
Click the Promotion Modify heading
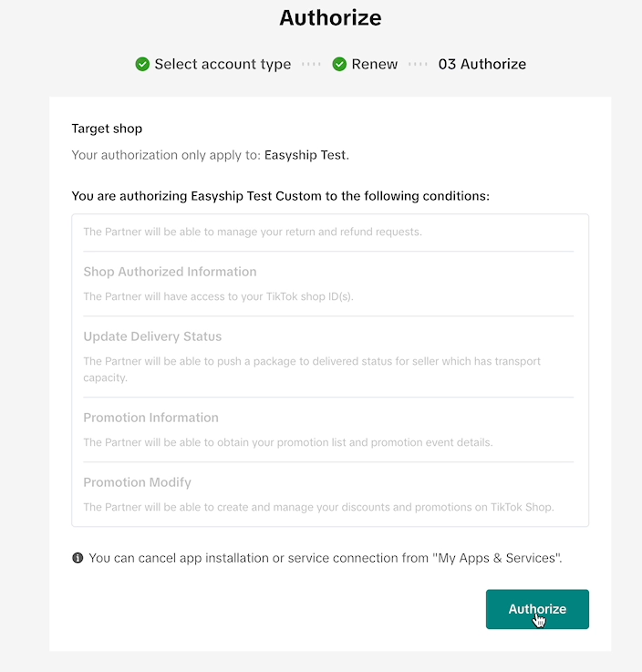pyautogui.click(x=137, y=482)
